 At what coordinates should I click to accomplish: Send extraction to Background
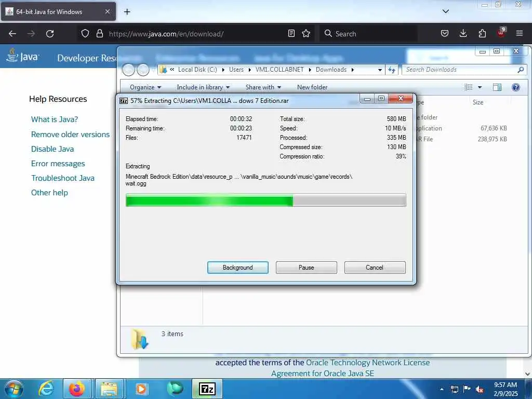point(238,268)
